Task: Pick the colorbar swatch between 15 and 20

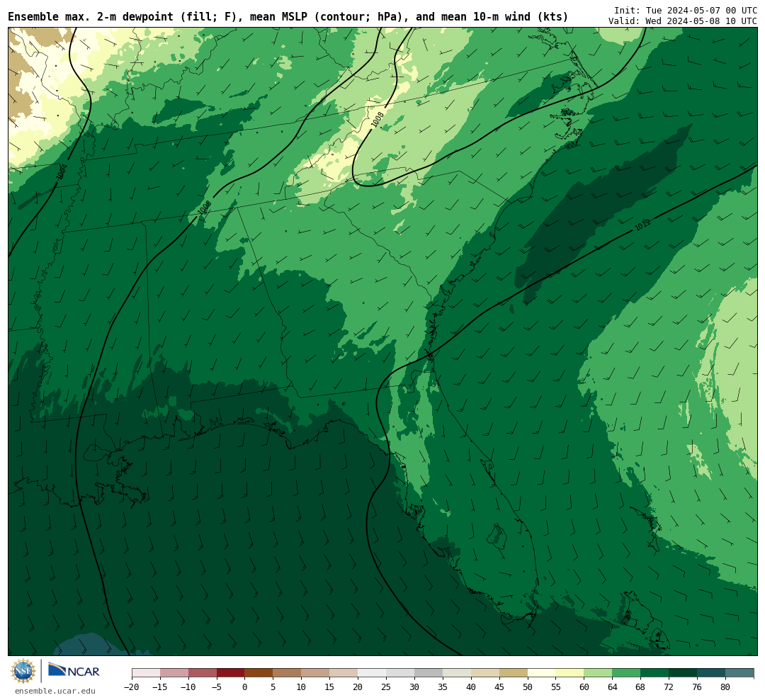Action: pos(344,672)
